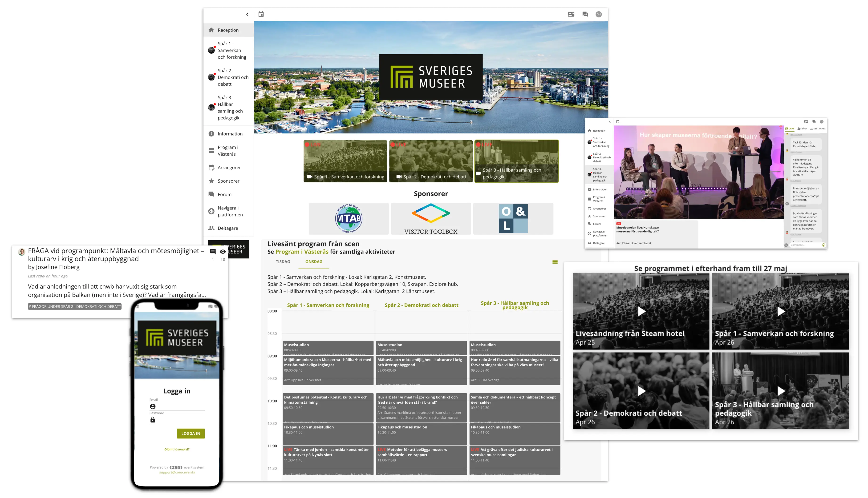Open Spår 3 - Hållbar samling sidebar item
The height and width of the screenshot is (498, 868).
[x=229, y=108]
